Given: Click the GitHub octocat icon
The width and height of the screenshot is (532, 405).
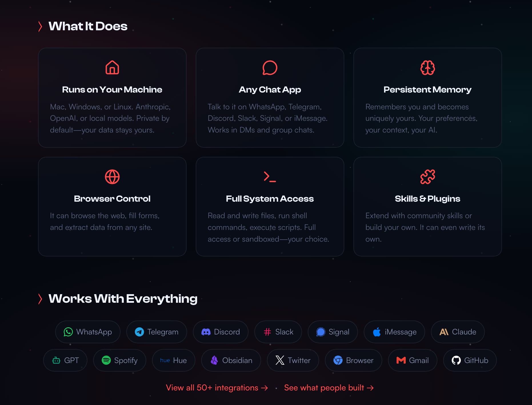Looking at the screenshot, I should click(x=456, y=360).
